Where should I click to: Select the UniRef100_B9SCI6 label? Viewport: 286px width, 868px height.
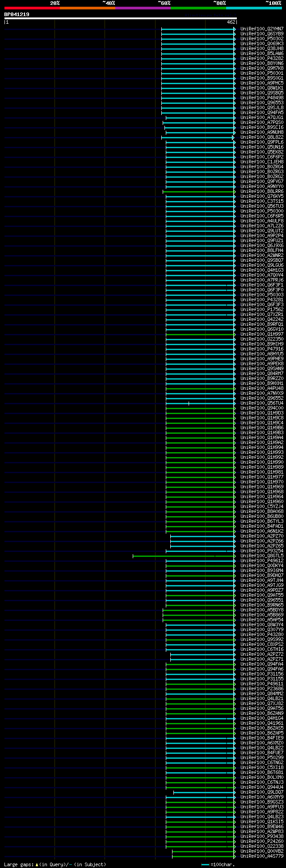(x=262, y=127)
